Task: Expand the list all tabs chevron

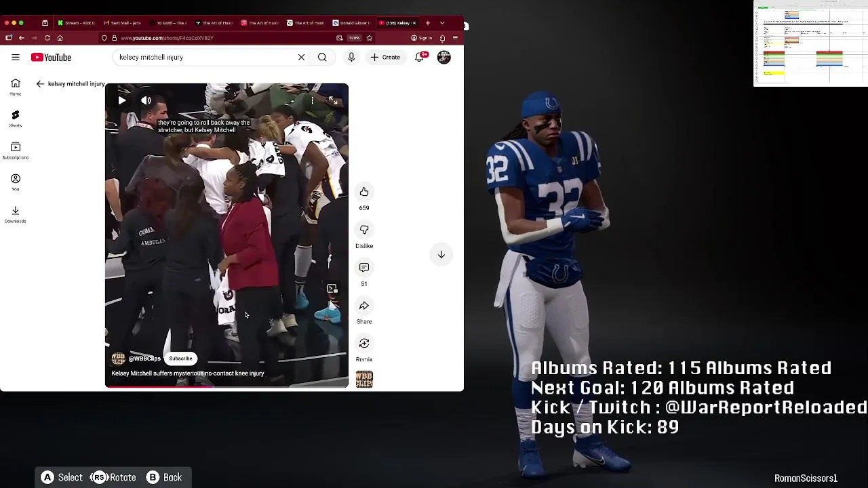Action: (x=442, y=23)
